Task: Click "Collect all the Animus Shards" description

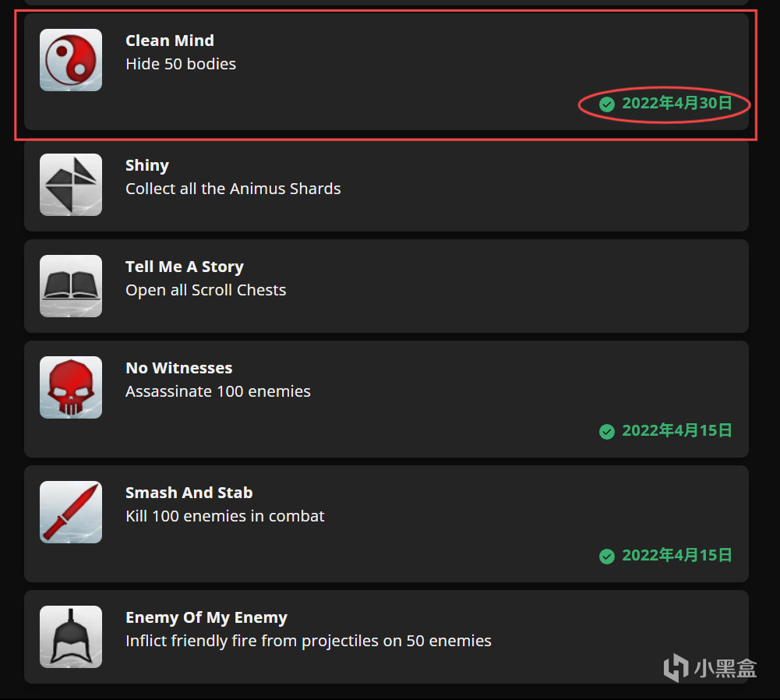Action: [233, 189]
